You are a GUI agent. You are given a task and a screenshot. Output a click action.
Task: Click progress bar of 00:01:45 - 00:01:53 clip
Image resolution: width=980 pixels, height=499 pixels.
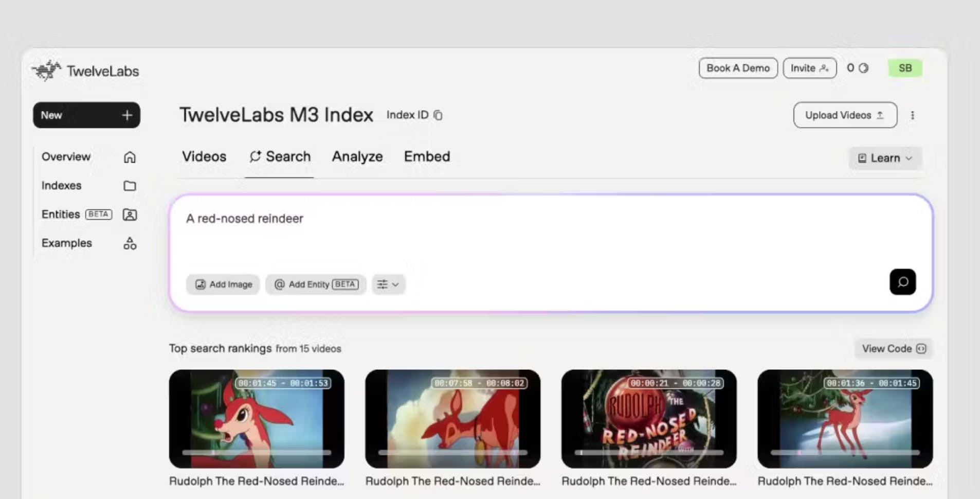tap(257, 453)
